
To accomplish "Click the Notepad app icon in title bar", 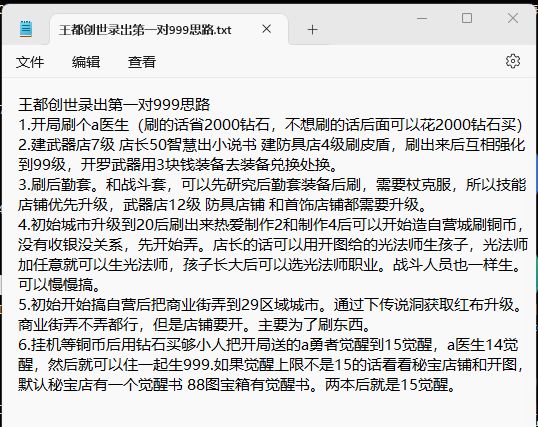I will point(26,29).
